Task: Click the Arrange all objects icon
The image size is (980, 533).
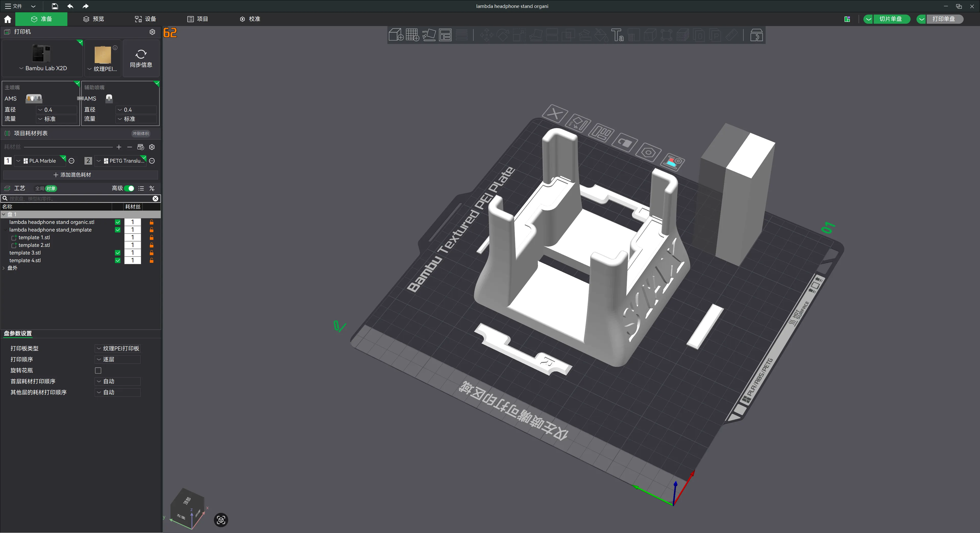Action: coord(445,35)
